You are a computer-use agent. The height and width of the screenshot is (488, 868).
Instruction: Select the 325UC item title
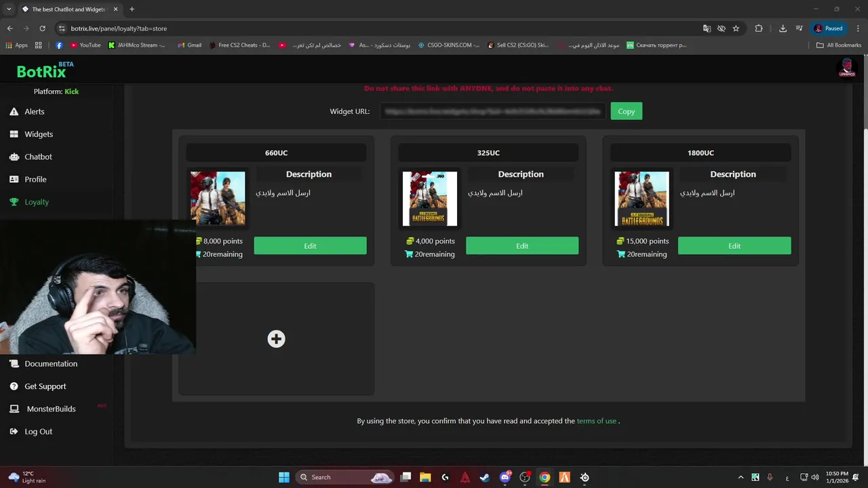pyautogui.click(x=488, y=152)
